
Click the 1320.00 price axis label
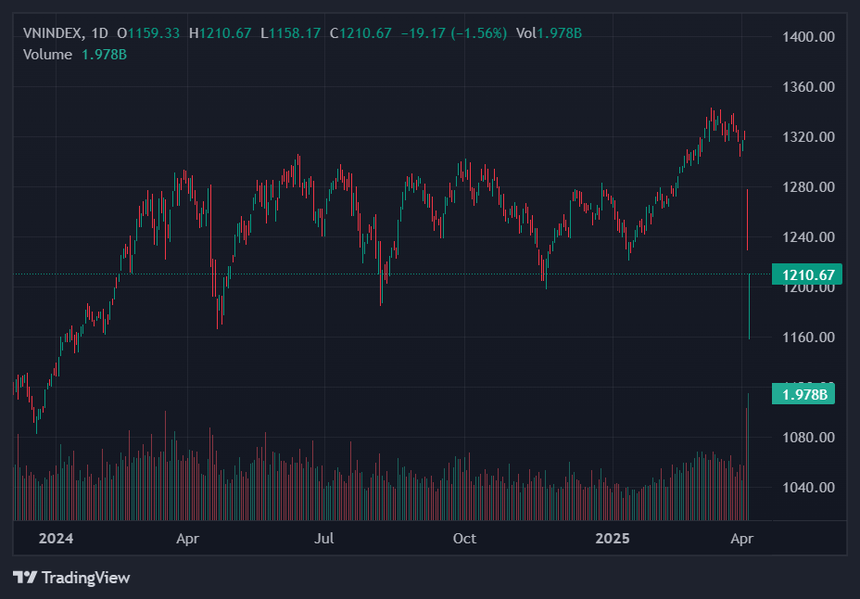[x=809, y=137]
